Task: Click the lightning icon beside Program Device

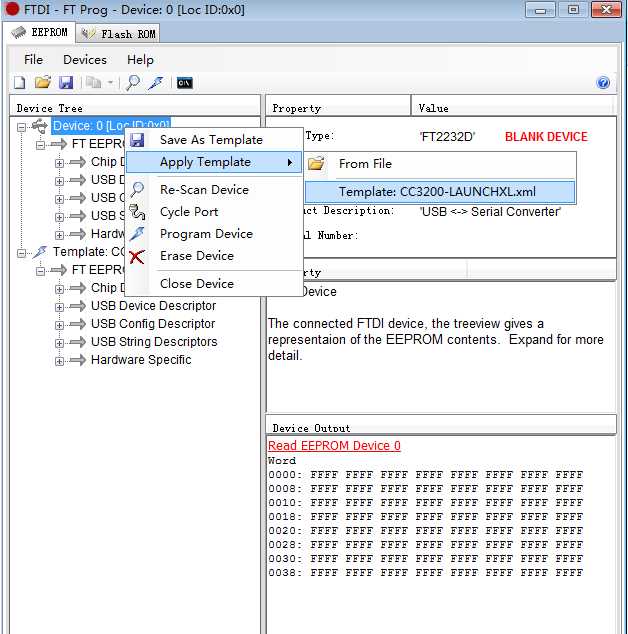Action: [x=137, y=234]
